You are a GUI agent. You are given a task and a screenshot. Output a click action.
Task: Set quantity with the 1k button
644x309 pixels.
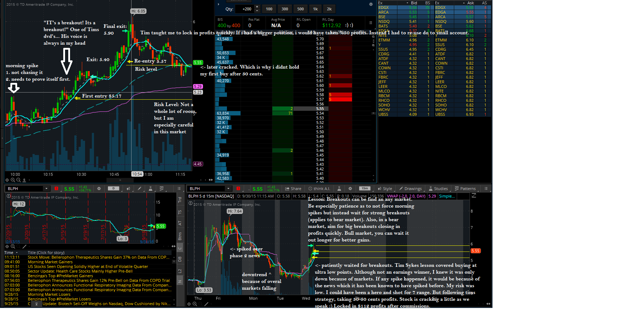(315, 9)
